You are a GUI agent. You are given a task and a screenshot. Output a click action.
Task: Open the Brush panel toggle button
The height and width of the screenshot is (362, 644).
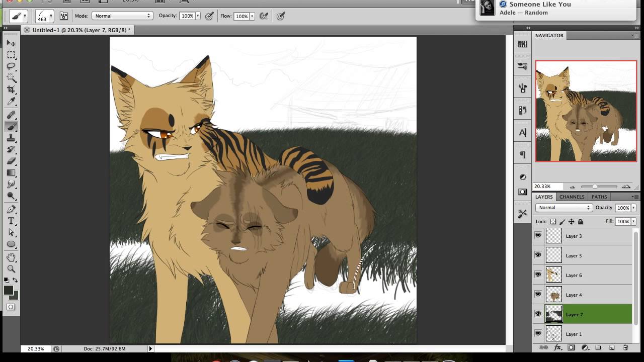point(64,16)
